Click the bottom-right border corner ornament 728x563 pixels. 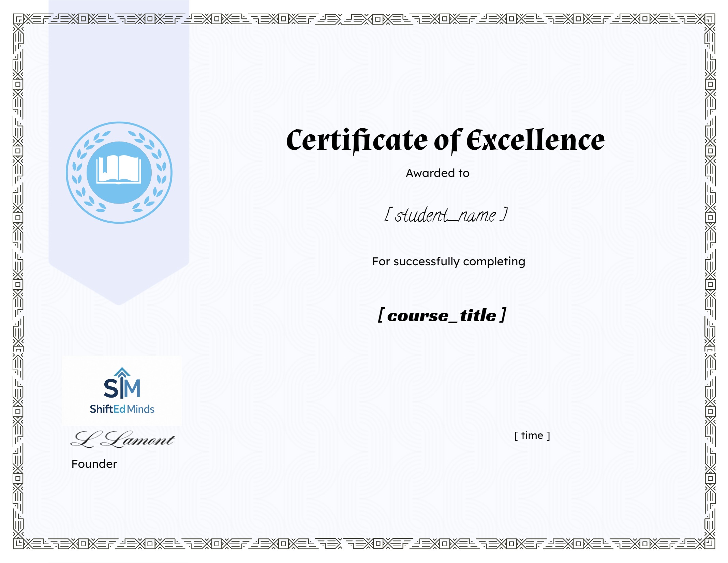(x=710, y=543)
